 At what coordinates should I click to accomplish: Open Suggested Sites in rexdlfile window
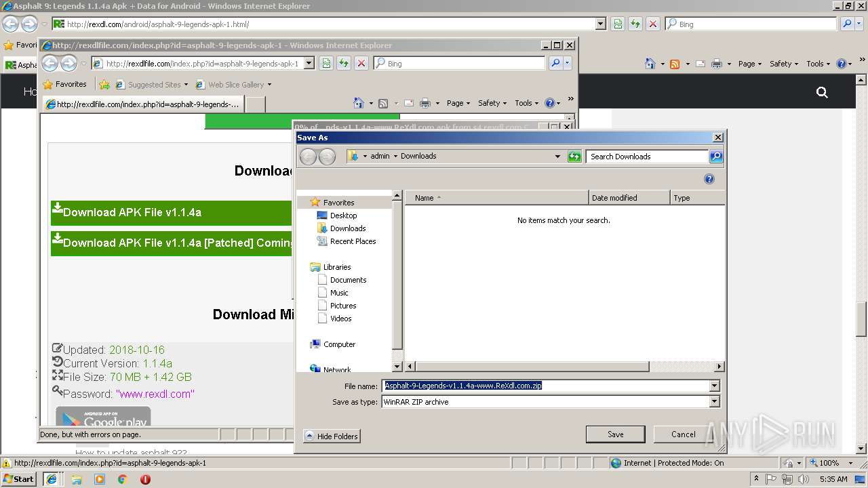tap(152, 85)
